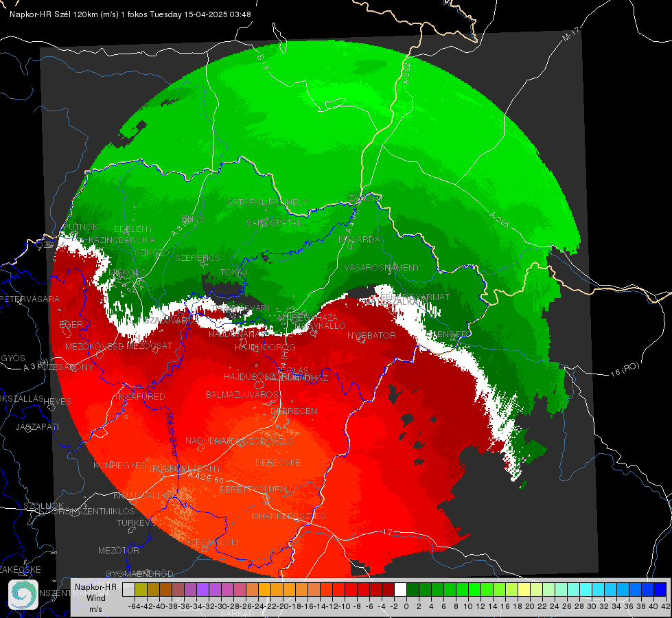Click the BIHARKERESZTES city label
The image size is (672, 618).
(x=288, y=516)
